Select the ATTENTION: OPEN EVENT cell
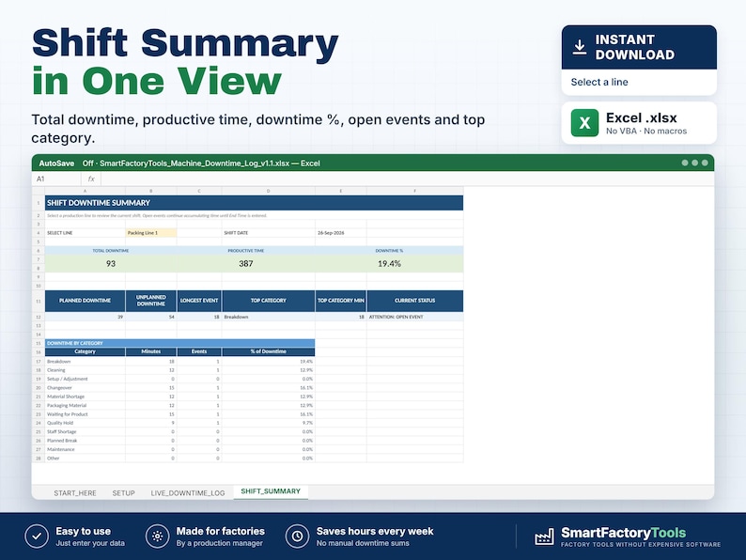Screen dimensions: 746x560 pyautogui.click(x=415, y=317)
